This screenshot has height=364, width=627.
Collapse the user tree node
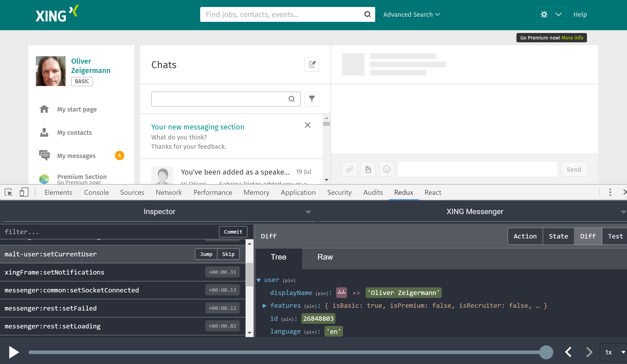pos(259,280)
